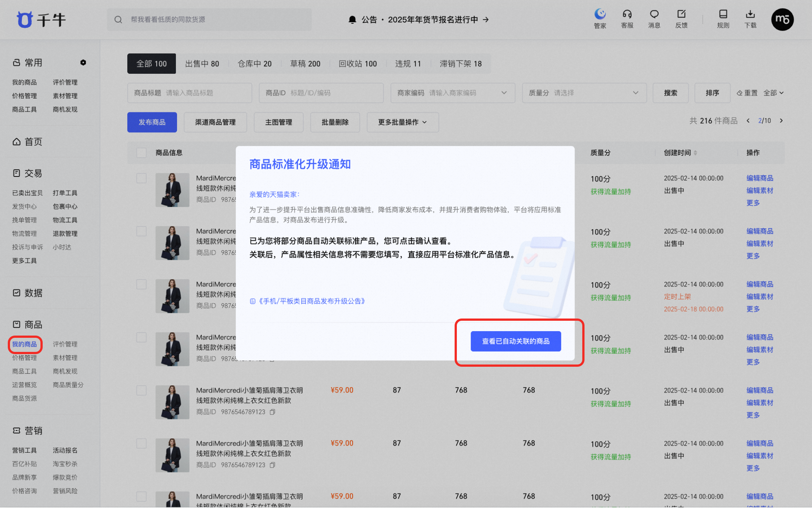Select all products header checkbox
Image resolution: width=812 pixels, height=508 pixels.
(141, 153)
